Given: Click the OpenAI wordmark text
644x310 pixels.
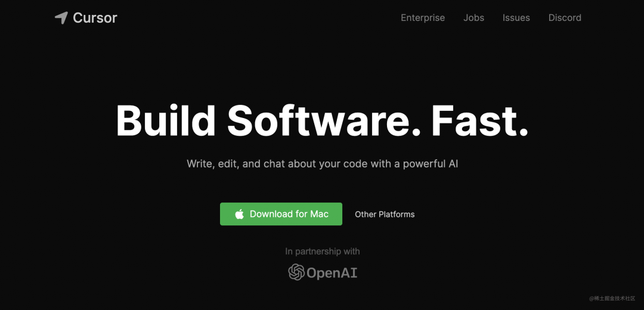Looking at the screenshot, I should coord(332,273).
